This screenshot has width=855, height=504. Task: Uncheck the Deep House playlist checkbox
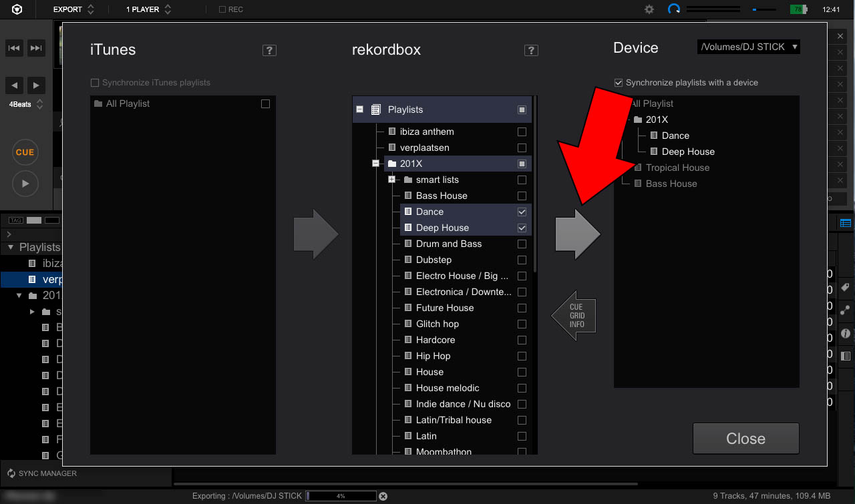tap(522, 228)
